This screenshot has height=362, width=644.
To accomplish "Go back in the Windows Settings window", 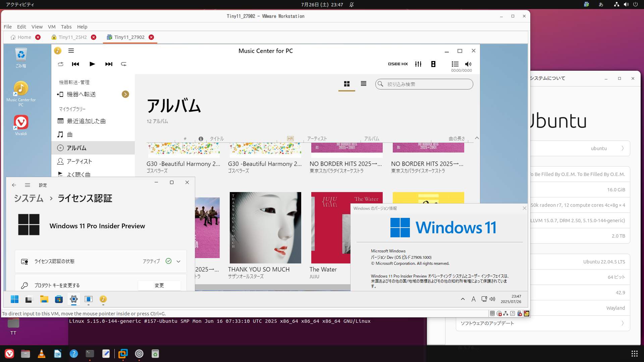I will (x=14, y=185).
